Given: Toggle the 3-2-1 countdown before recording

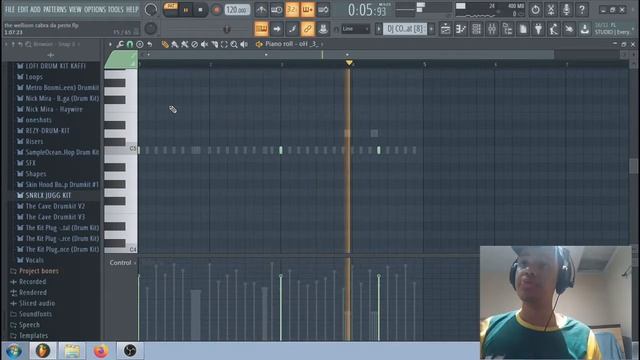Looking at the screenshot, I should click(292, 9).
